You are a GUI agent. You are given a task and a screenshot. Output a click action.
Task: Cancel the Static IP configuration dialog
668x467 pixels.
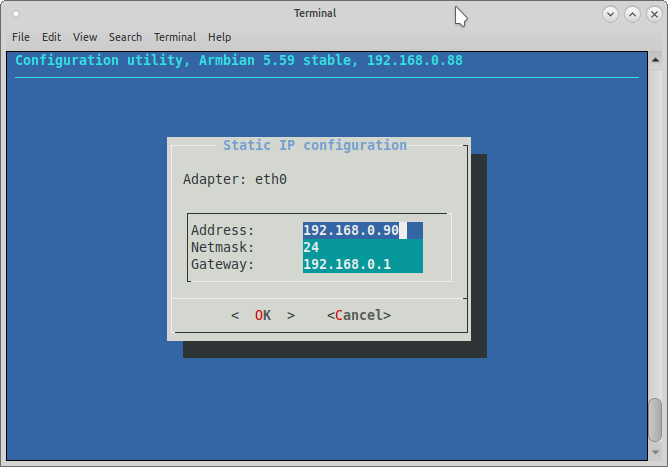pos(359,315)
